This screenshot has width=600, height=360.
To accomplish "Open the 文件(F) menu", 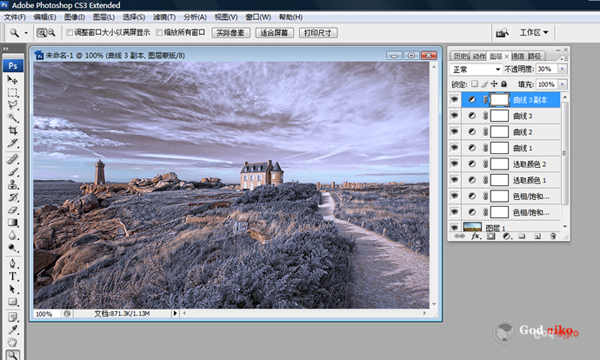I will 15,17.
